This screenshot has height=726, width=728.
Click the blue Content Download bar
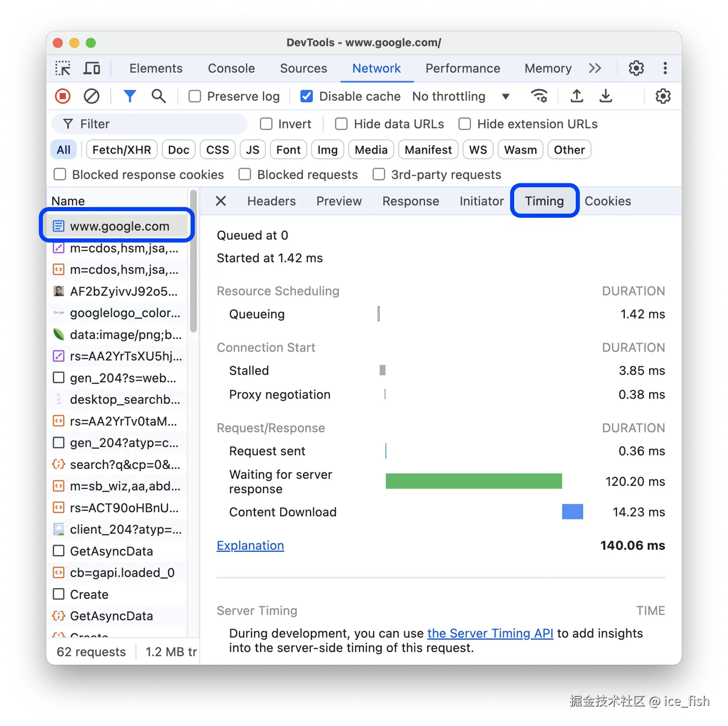573,512
